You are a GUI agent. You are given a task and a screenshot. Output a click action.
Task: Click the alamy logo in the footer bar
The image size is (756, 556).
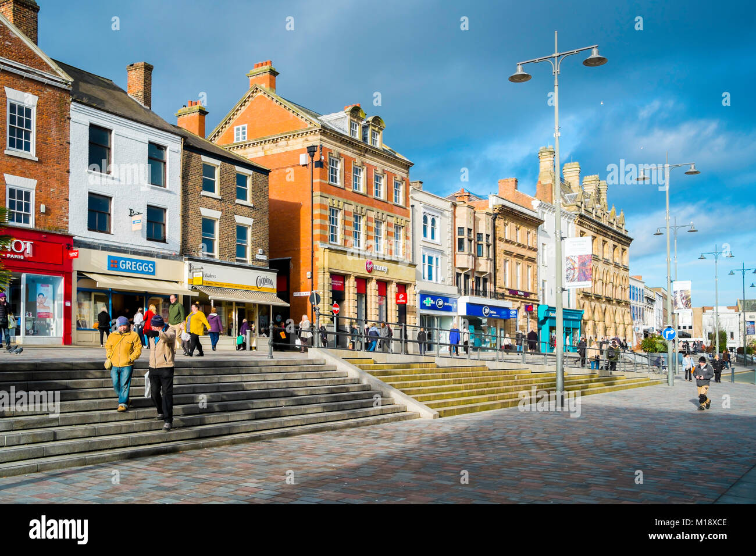(59, 530)
